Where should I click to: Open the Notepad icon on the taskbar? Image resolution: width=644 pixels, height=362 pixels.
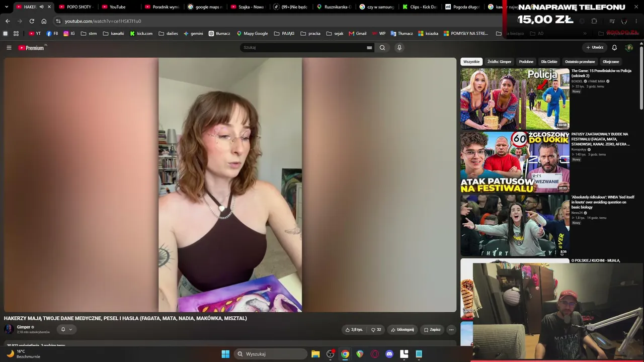click(x=419, y=354)
